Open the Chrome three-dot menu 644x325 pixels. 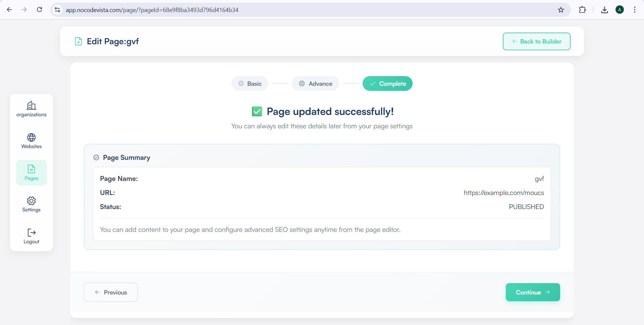point(635,10)
